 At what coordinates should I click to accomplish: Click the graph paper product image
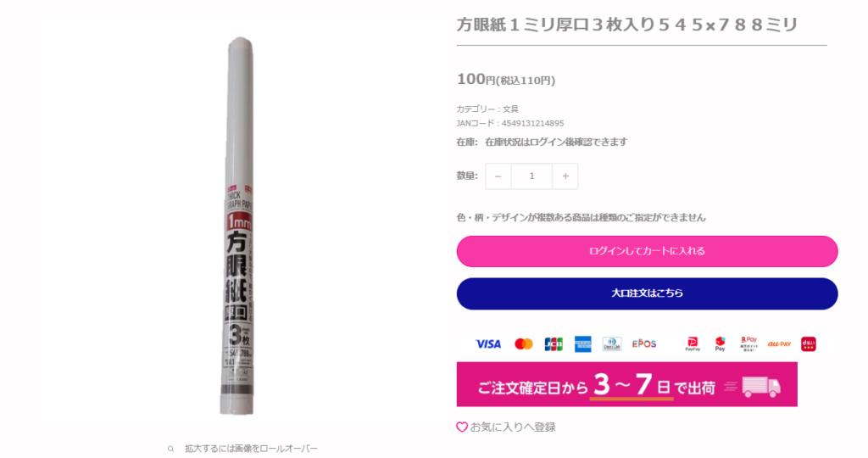point(240,226)
